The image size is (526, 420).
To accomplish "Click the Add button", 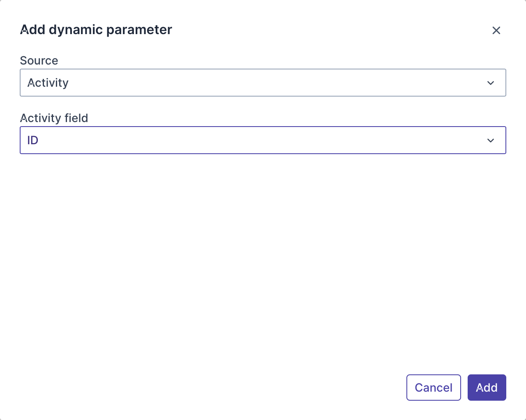I will tap(487, 388).
